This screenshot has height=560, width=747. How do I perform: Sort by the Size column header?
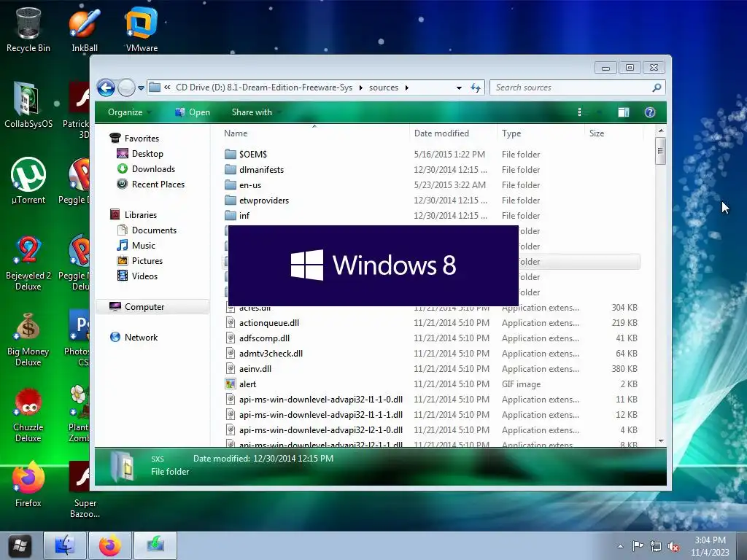[614, 133]
